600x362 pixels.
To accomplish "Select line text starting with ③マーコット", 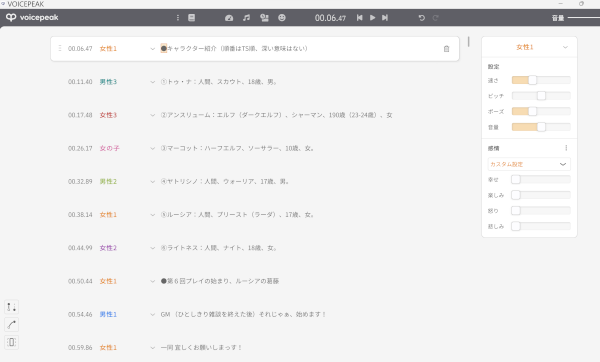I will click(237, 148).
